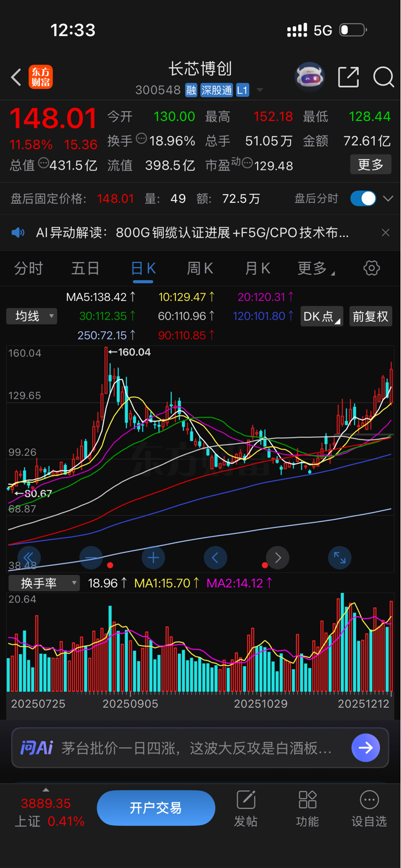Read AI异动解读 800G铜缆 news line
The width and height of the screenshot is (401, 868).
tap(192, 233)
